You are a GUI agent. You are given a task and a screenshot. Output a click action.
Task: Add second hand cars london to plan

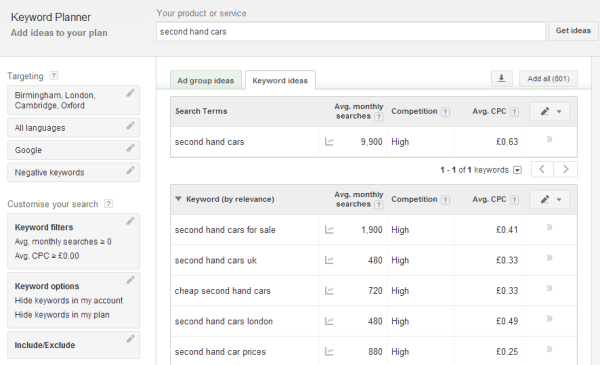(549, 318)
